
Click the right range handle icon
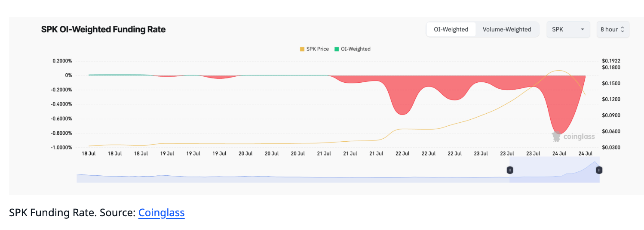[599, 170]
